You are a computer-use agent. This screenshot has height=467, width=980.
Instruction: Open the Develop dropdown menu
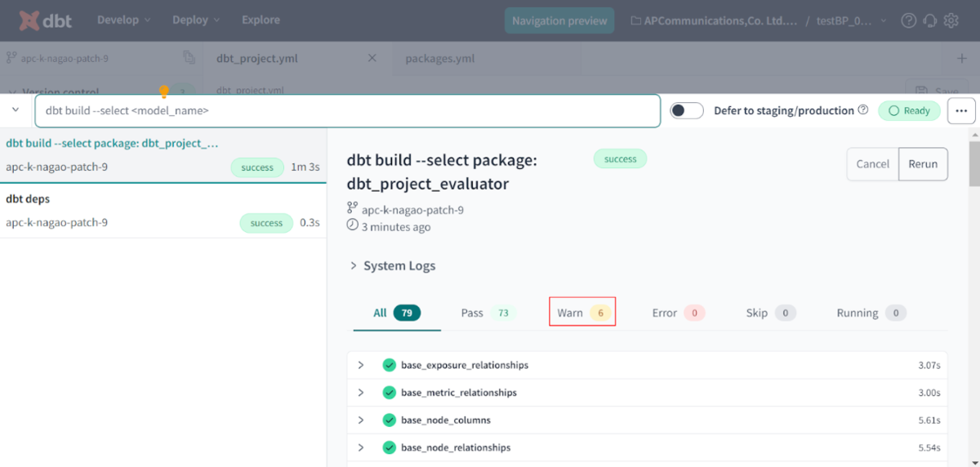[x=123, y=20]
